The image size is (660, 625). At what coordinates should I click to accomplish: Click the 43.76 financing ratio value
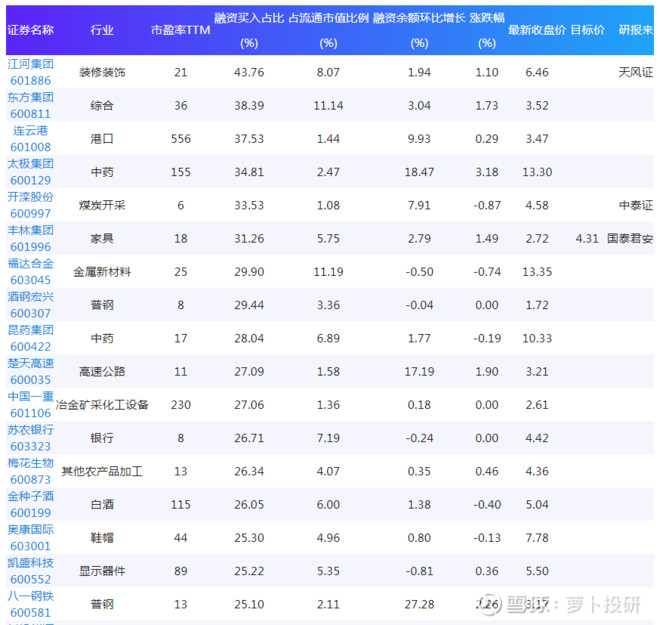[249, 72]
